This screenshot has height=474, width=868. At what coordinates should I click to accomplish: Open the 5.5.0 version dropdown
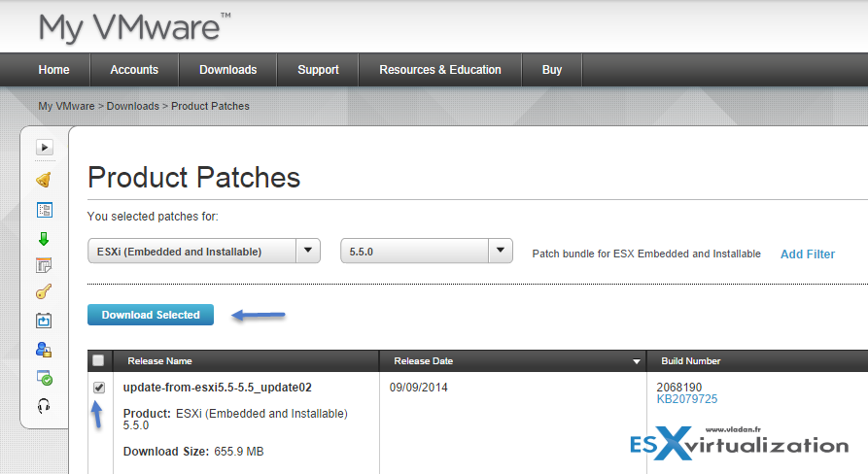(427, 252)
